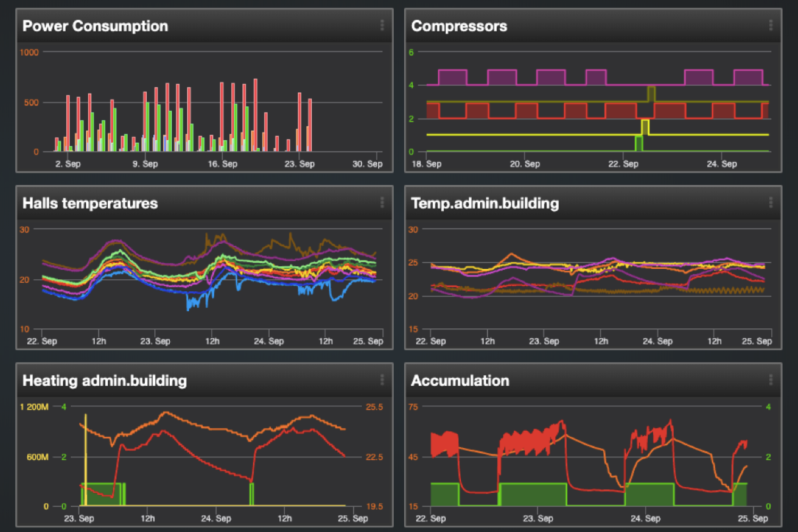Click the Temp.admin.building header title
798x532 pixels.
pos(485,203)
